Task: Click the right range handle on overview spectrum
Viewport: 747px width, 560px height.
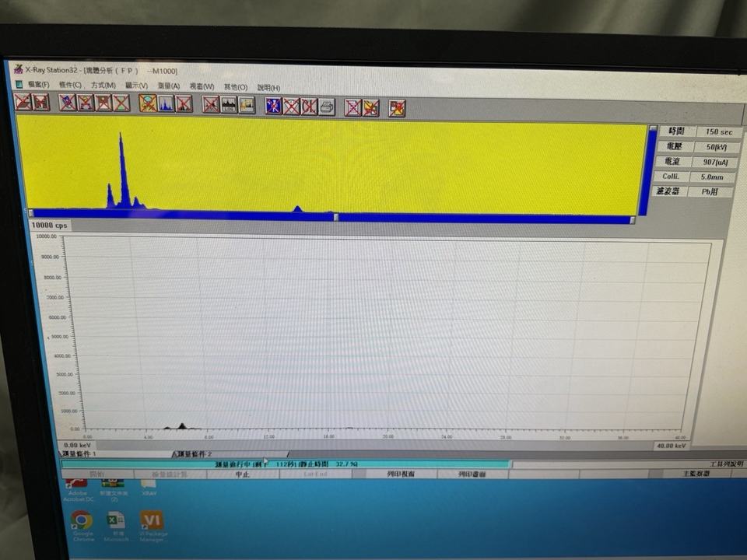Action: tap(632, 219)
